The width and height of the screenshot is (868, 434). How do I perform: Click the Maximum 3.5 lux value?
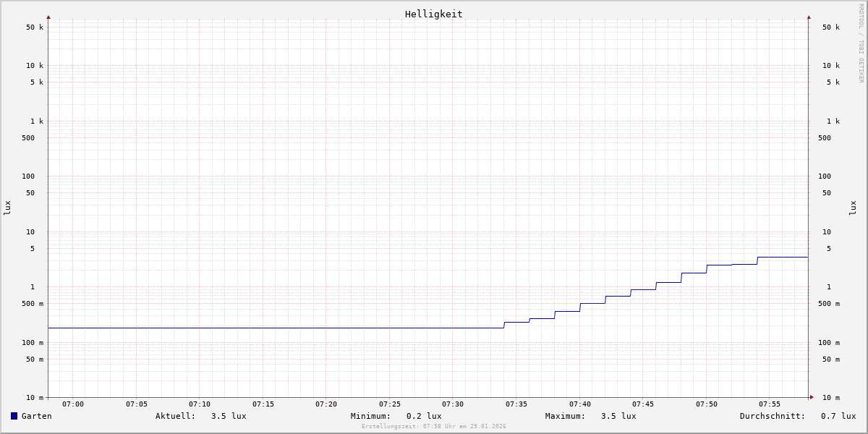pyautogui.click(x=618, y=416)
